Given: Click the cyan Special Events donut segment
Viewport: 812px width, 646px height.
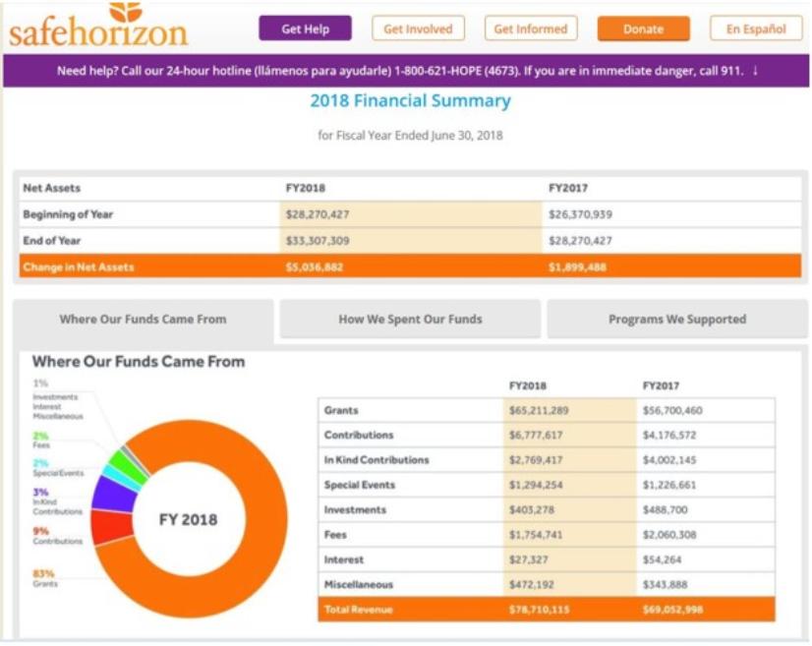Looking at the screenshot, I should 121,477.
